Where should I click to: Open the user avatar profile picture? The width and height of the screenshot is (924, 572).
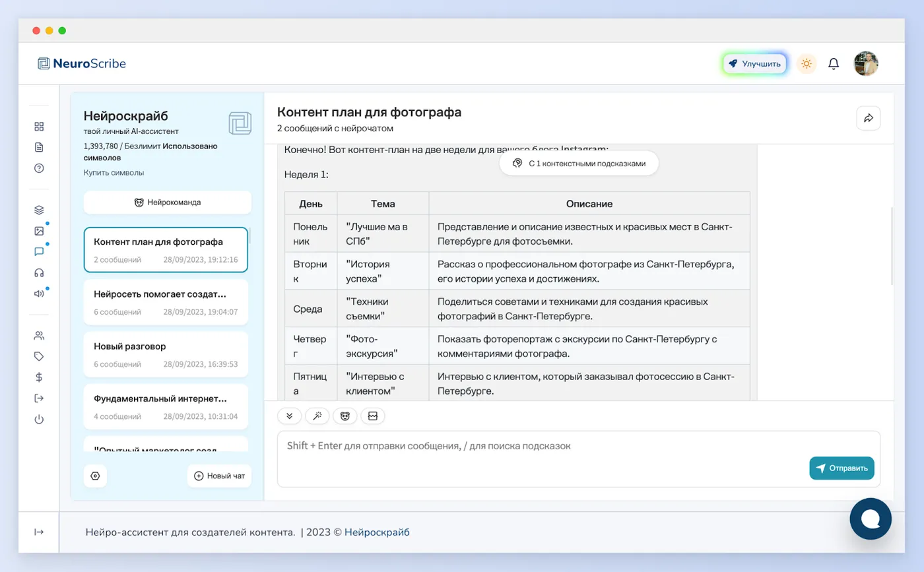coord(867,64)
